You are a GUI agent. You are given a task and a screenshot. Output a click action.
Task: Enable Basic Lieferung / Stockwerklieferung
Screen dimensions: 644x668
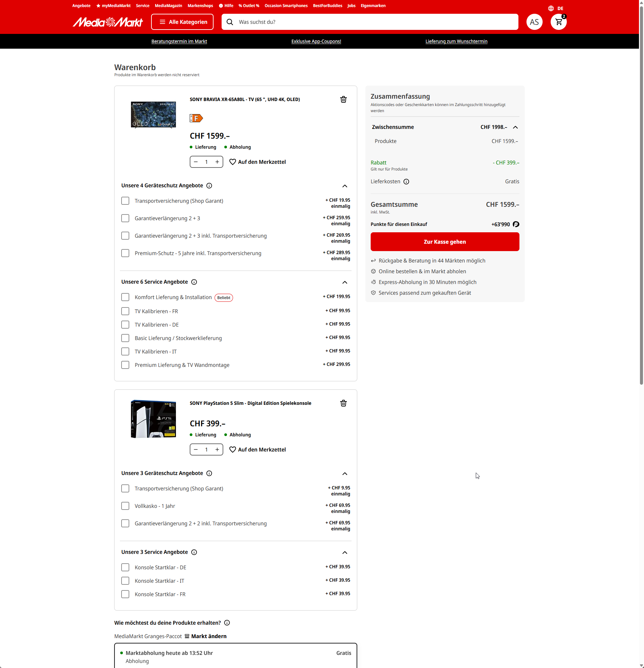point(125,338)
